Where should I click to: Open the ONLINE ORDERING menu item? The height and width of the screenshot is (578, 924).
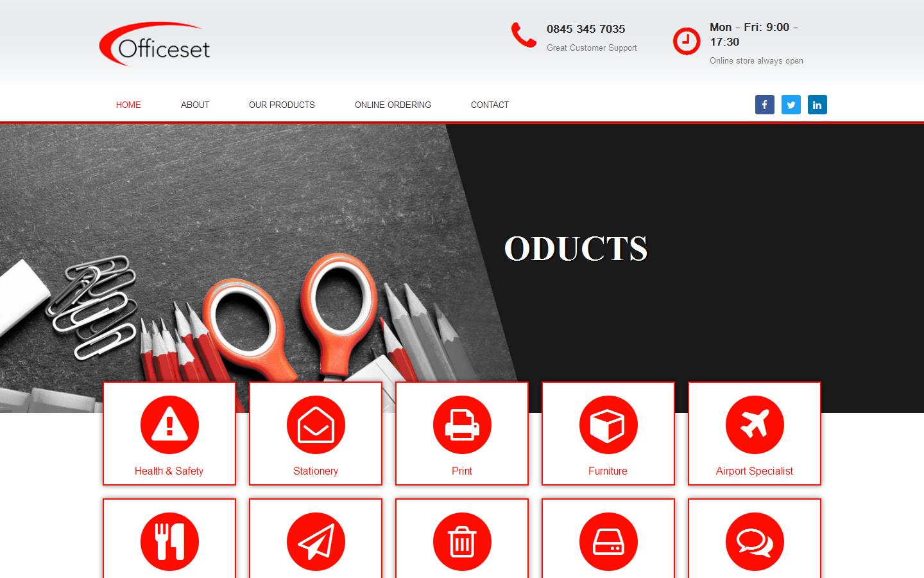point(393,105)
